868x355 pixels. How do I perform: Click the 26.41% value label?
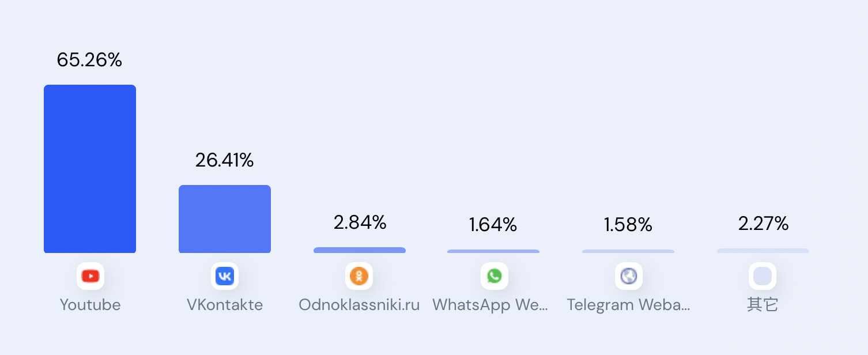224,160
